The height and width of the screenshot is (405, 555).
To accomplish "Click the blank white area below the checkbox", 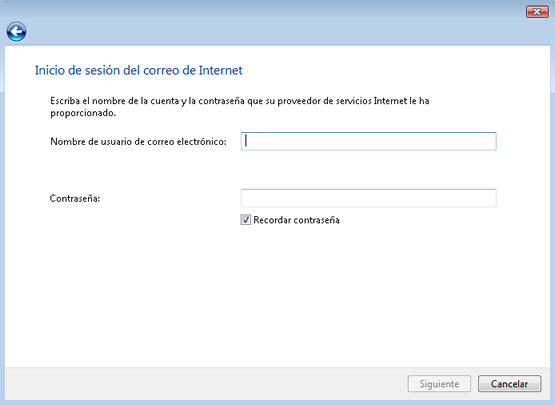I will [276, 294].
